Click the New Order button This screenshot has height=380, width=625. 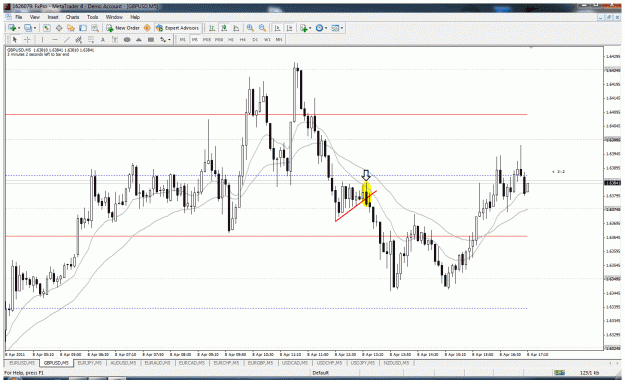[x=123, y=28]
